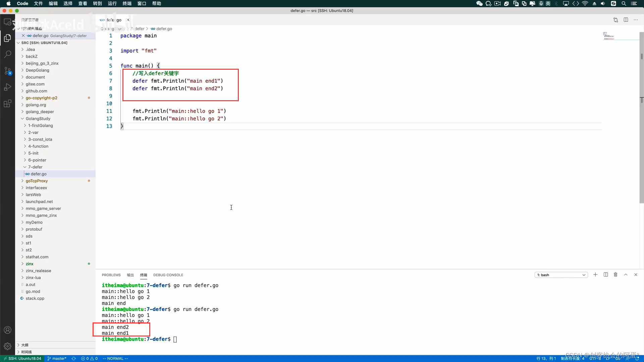Open the Search view in activity bar

click(7, 54)
